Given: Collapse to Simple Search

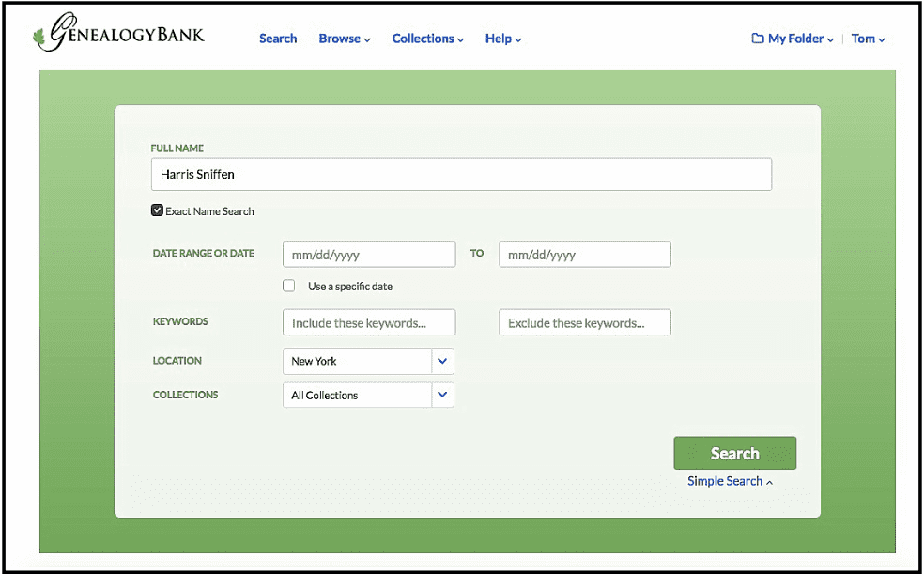Looking at the screenshot, I should (x=731, y=481).
